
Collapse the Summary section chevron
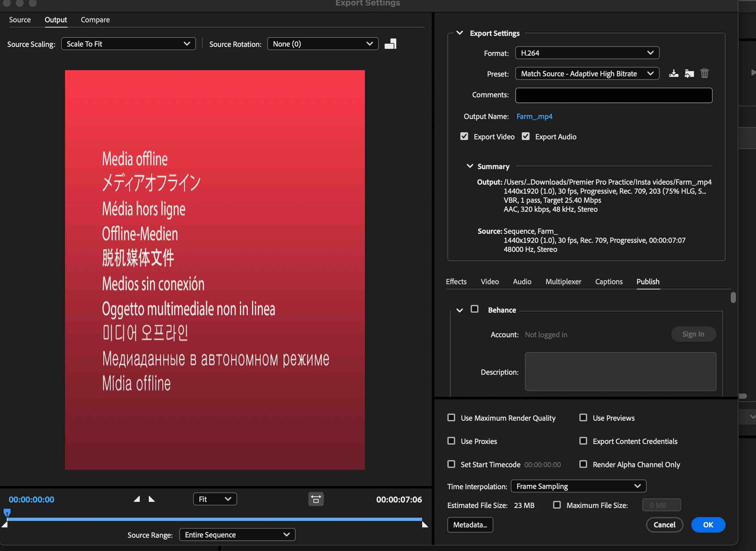tap(469, 166)
